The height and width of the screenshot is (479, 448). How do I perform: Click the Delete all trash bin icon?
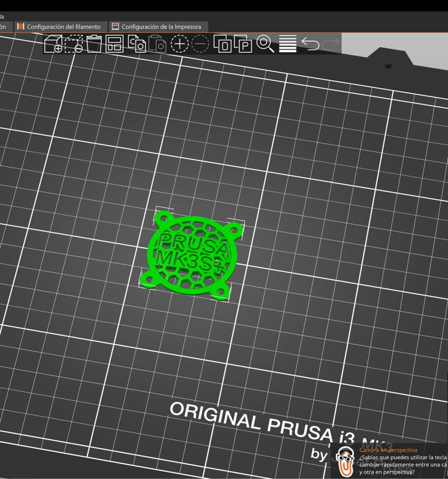[94, 44]
